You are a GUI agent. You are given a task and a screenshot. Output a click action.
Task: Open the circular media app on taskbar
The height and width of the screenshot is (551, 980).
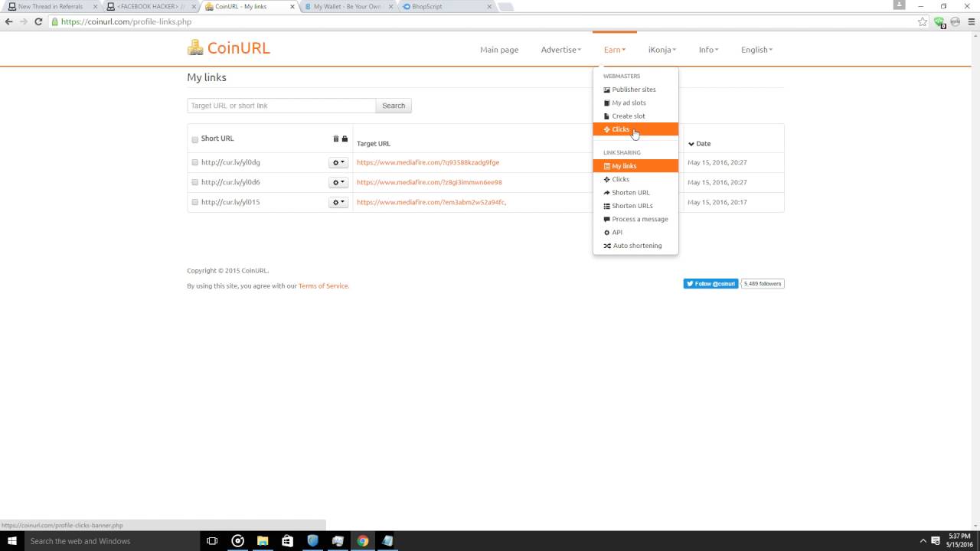[238, 541]
